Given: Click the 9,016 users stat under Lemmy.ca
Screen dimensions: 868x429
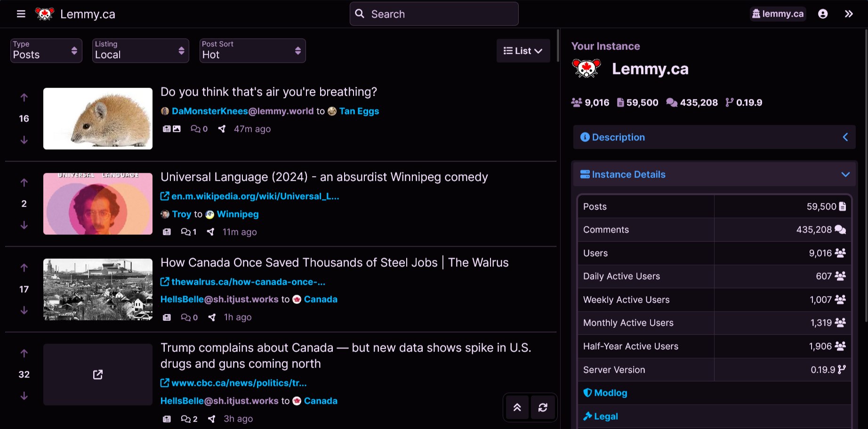Looking at the screenshot, I should [590, 103].
